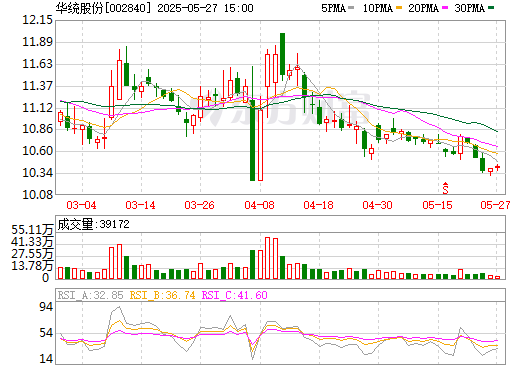Click the red S marker near 05-15
Image resolution: width=520 pixels, height=365 pixels.
coord(445,188)
